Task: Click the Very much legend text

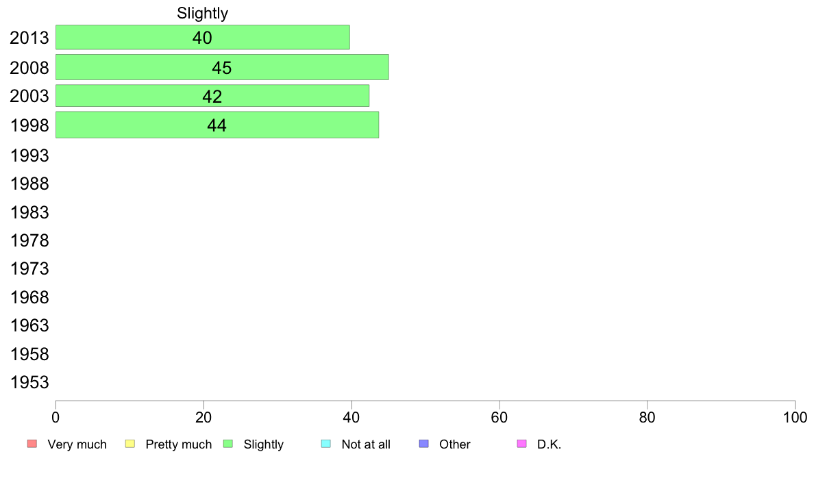Action: [77, 444]
